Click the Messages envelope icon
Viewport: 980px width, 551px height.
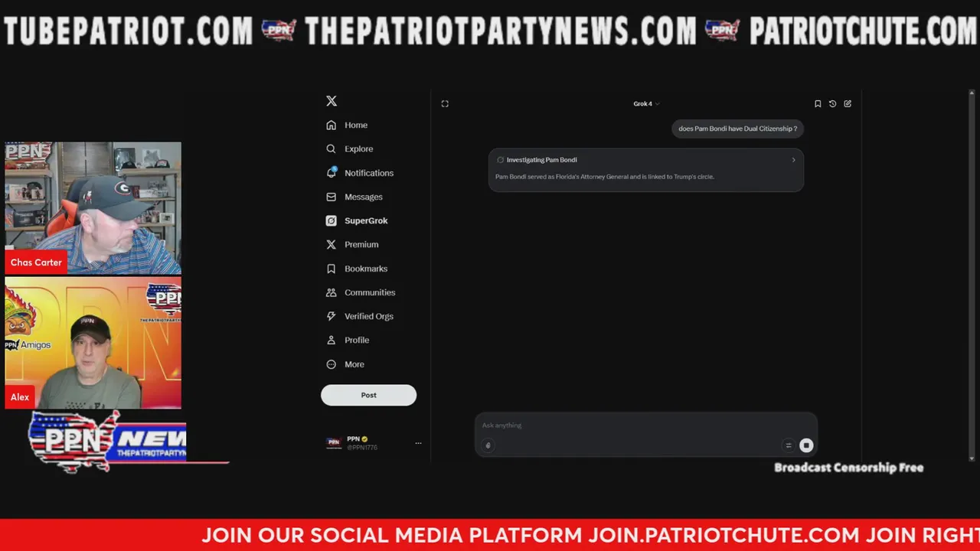click(x=332, y=197)
